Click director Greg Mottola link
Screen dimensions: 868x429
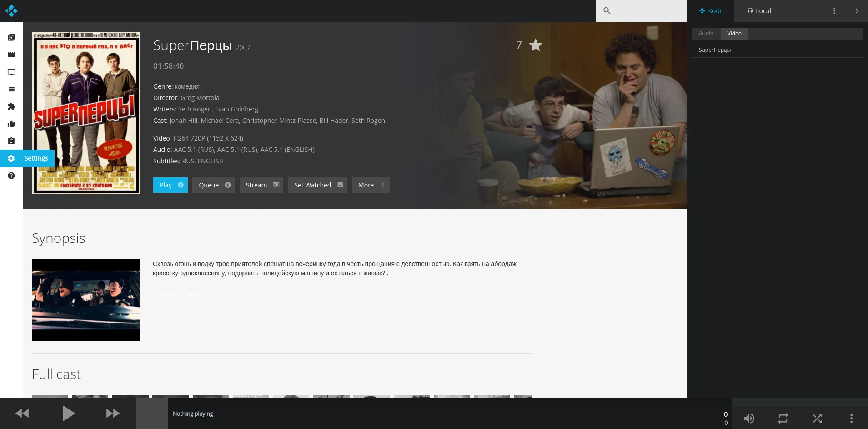[x=200, y=98]
